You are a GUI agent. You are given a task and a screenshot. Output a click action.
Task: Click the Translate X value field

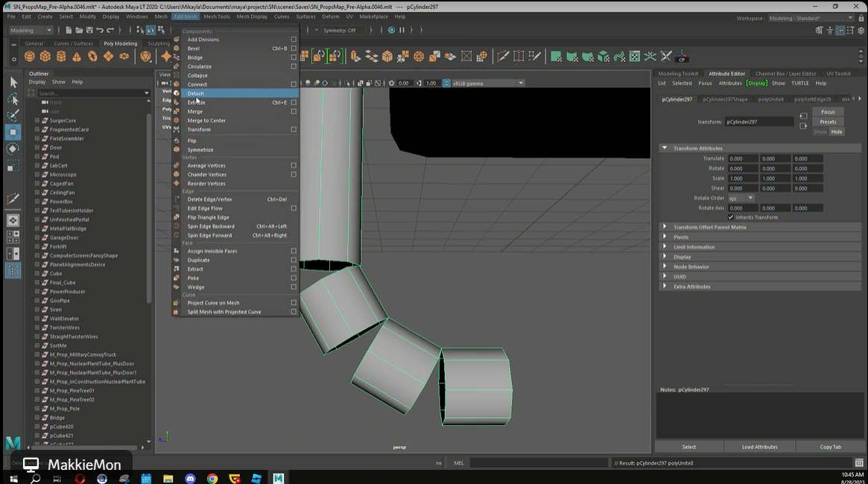742,159
